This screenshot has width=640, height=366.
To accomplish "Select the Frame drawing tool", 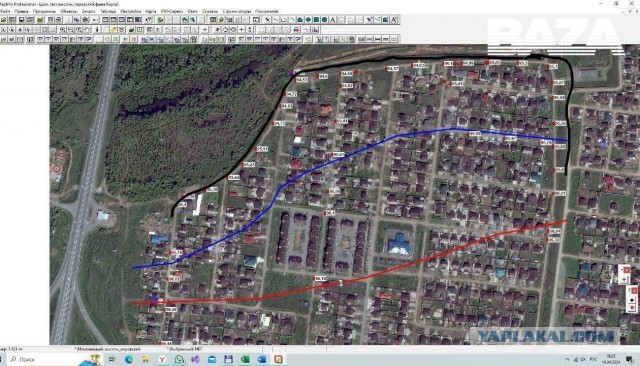I will (341, 20).
